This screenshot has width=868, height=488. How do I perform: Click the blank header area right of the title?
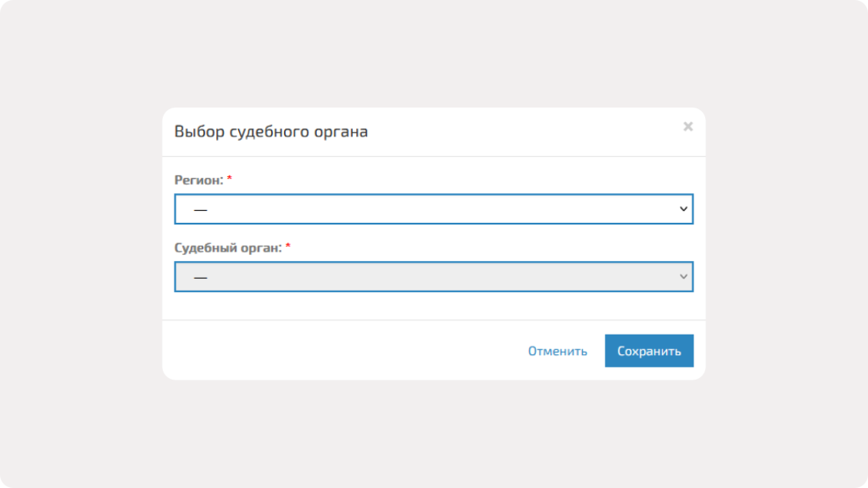526,132
